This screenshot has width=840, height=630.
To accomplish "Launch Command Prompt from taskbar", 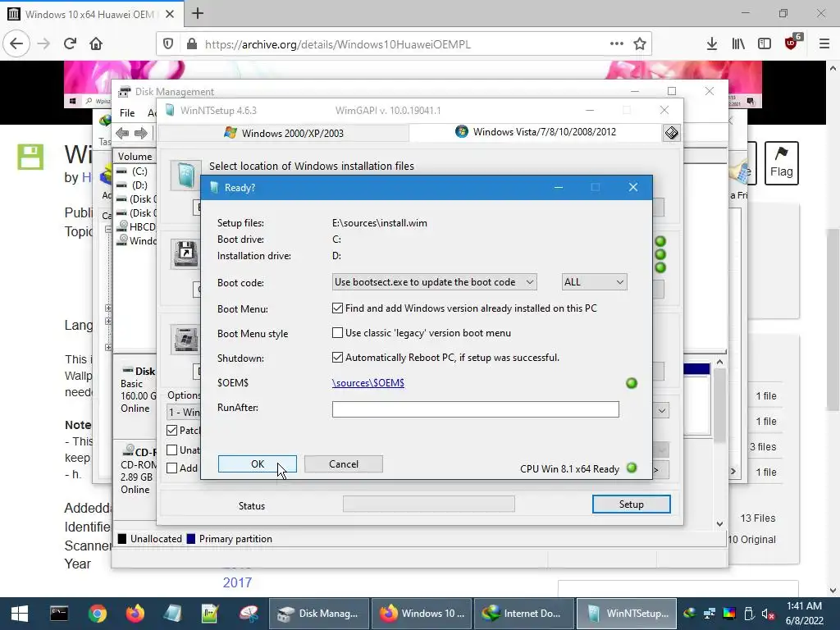I will point(59,614).
